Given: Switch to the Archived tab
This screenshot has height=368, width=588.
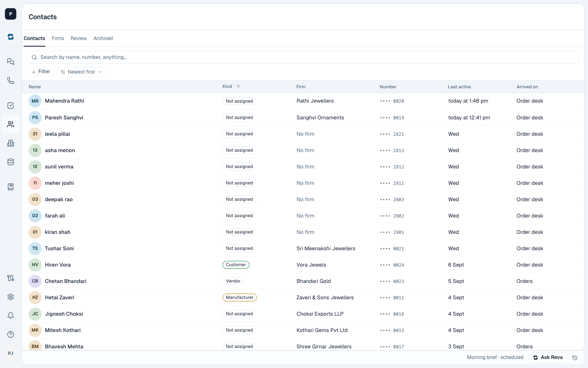Looking at the screenshot, I should [103, 38].
